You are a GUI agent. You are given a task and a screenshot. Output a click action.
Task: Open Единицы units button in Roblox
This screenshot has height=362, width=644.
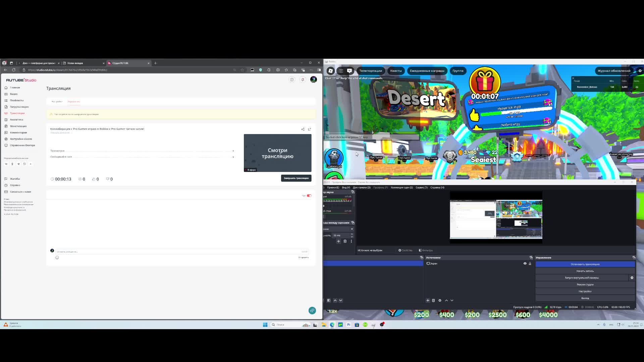pos(334,158)
